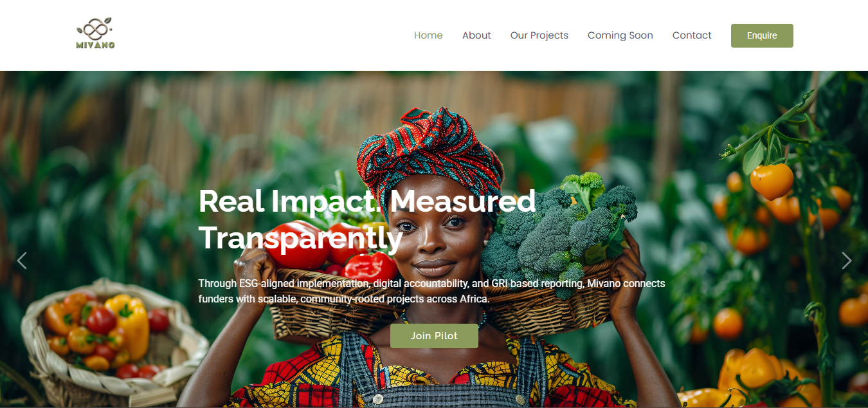Click the Join Pilot button
This screenshot has width=868, height=408.
click(x=434, y=336)
